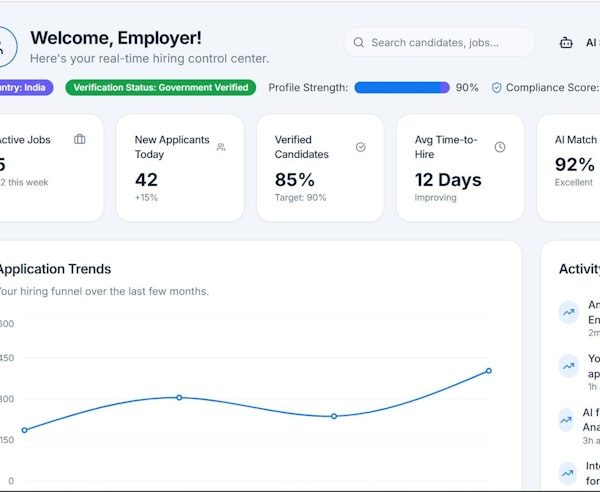This screenshot has width=600, height=492.
Task: Open the AI robot icon in the header
Action: [x=566, y=43]
